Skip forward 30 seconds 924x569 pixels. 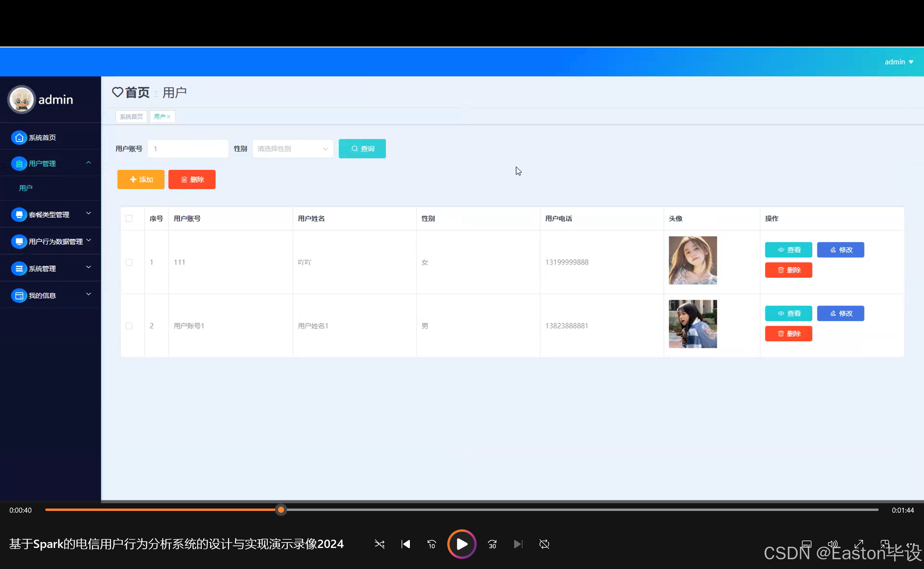[492, 544]
